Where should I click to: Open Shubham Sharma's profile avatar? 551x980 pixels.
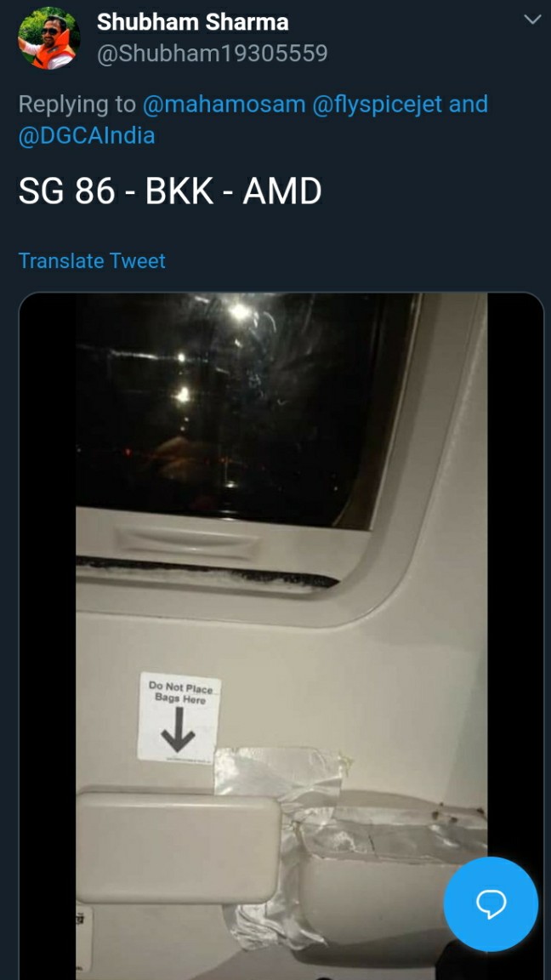click(x=48, y=38)
